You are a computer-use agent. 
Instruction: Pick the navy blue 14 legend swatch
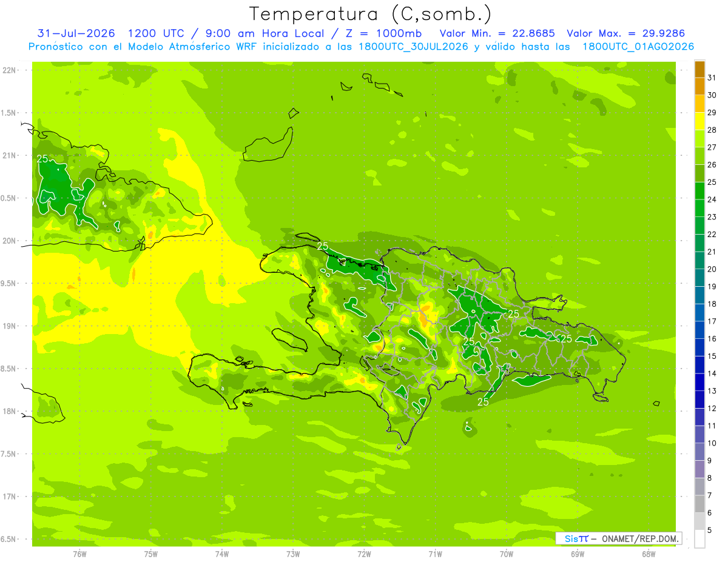pos(699,365)
